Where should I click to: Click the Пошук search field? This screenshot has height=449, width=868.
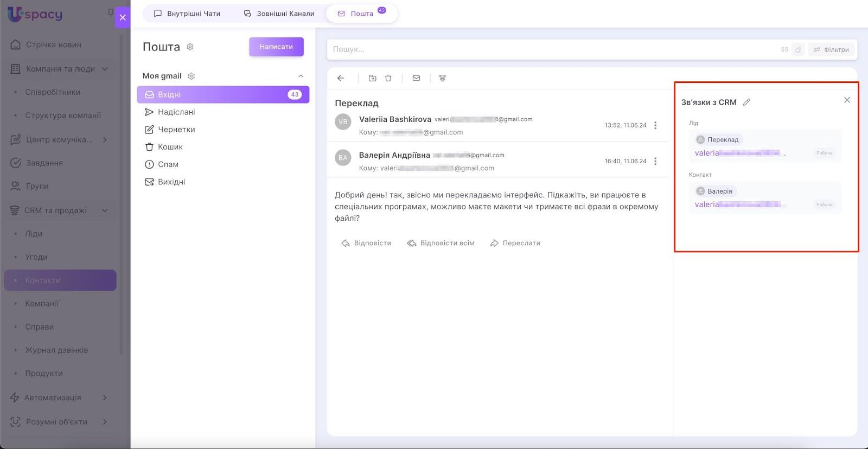[x=542, y=49]
